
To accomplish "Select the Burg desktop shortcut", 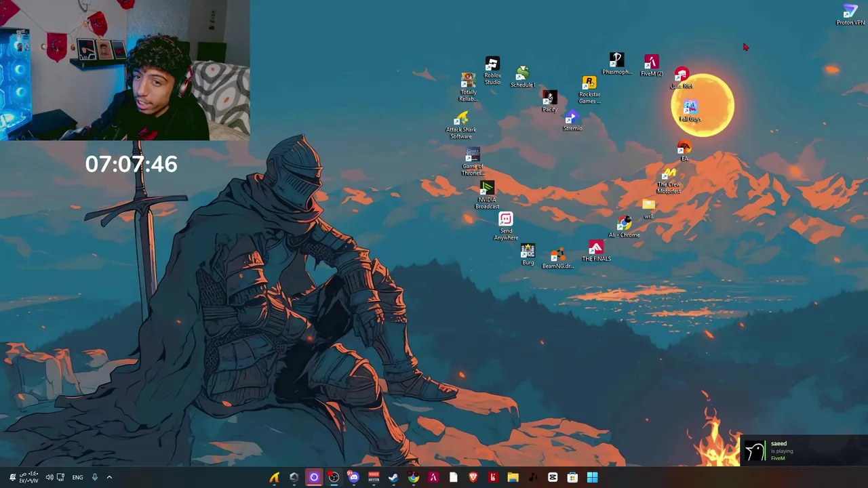I will pyautogui.click(x=528, y=255).
